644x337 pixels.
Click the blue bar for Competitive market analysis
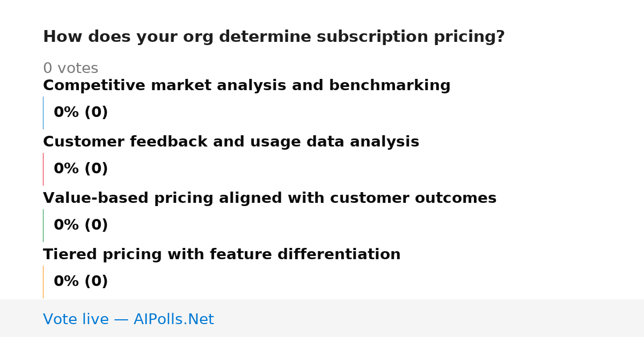(x=43, y=113)
